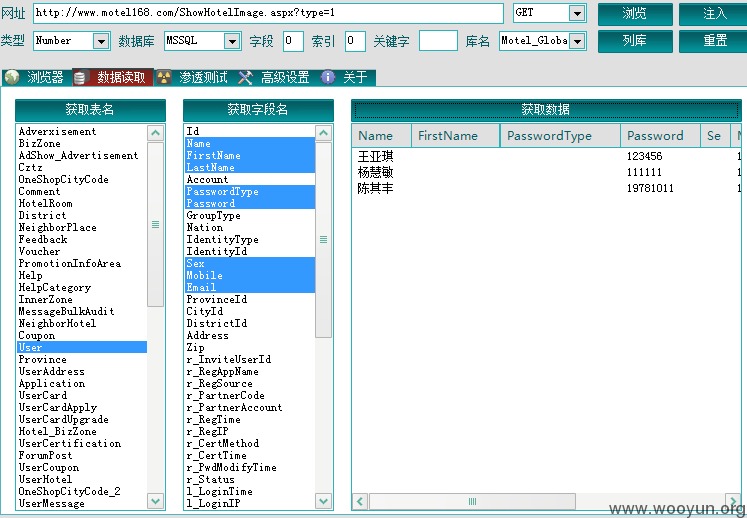
Task: Click the database icon on the 数据读取 tab
Action: click(80, 78)
